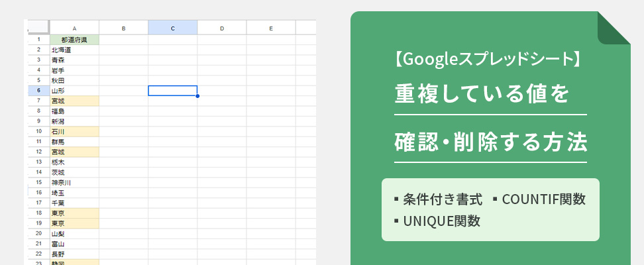Select row 18 via its row number

click(38, 213)
